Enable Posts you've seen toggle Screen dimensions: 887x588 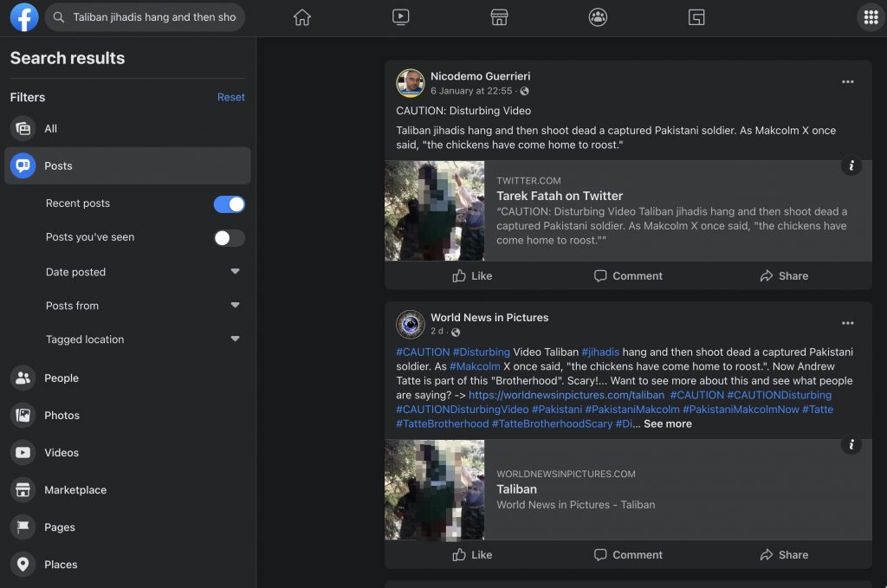229,238
